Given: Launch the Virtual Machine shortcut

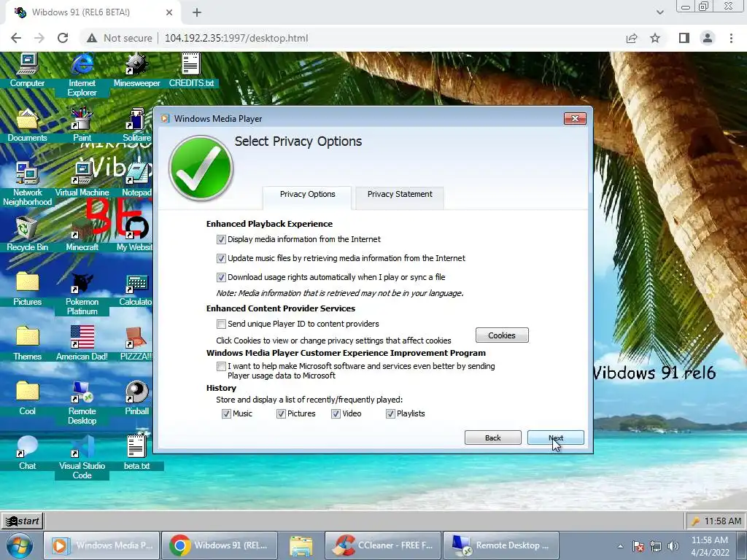Looking at the screenshot, I should [x=82, y=180].
